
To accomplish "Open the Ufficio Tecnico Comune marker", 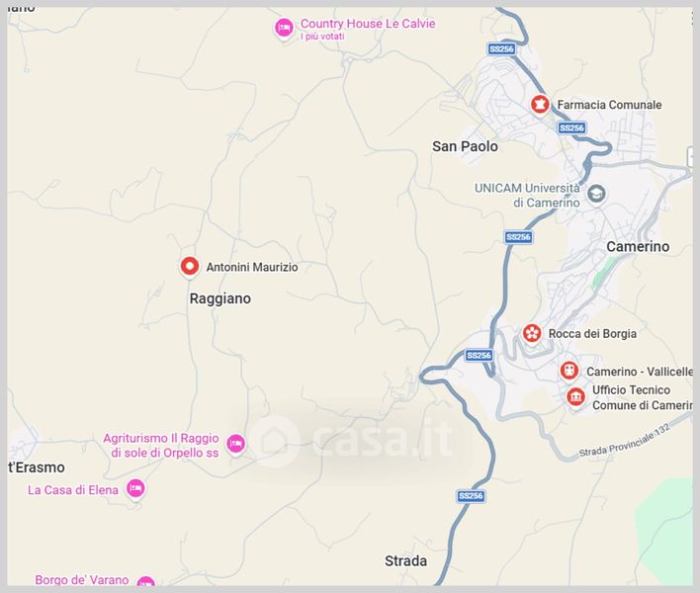I will pos(575,396).
